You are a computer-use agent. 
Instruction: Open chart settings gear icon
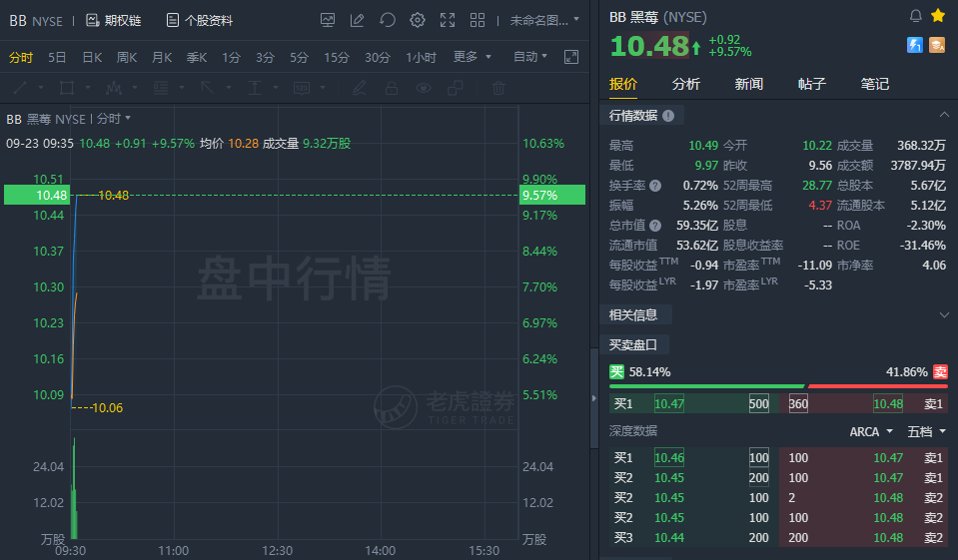point(418,20)
